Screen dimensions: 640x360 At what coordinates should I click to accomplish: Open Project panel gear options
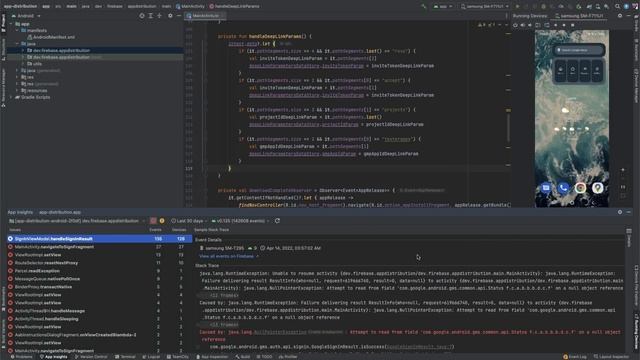170,16
